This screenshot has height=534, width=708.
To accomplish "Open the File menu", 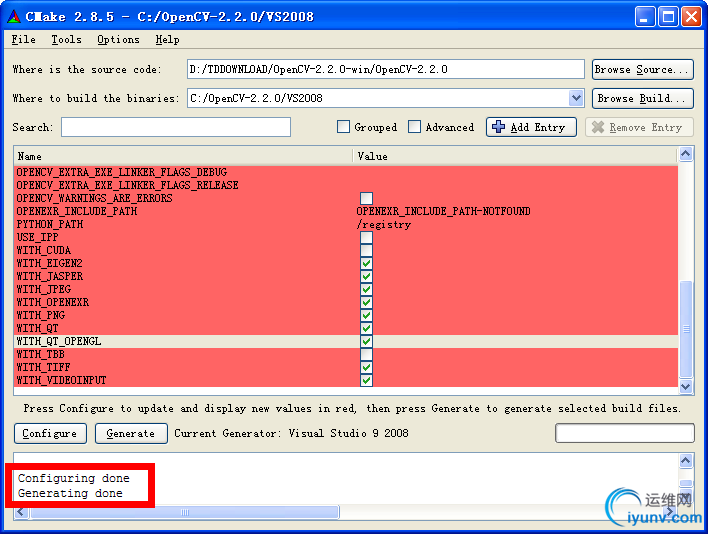I will 23,40.
